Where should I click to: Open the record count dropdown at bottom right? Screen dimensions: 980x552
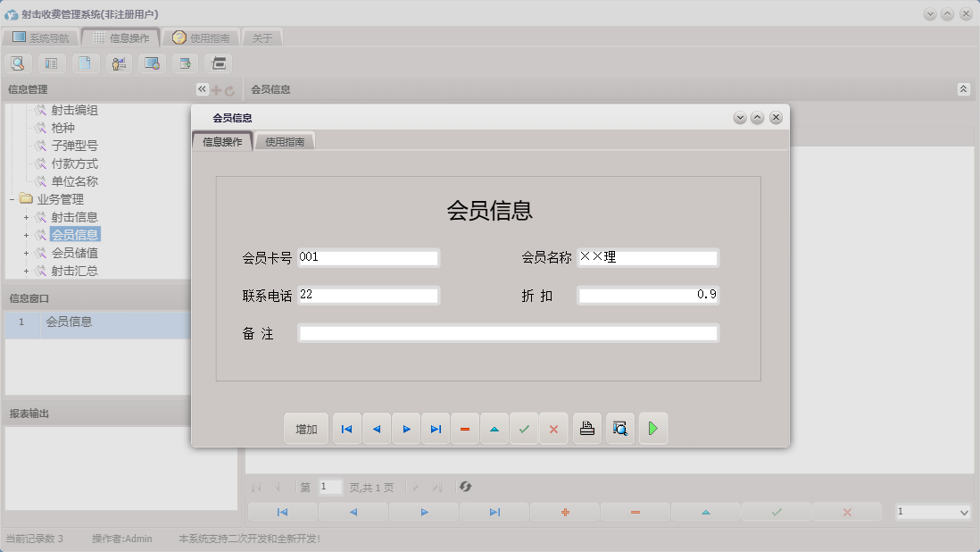tap(933, 511)
